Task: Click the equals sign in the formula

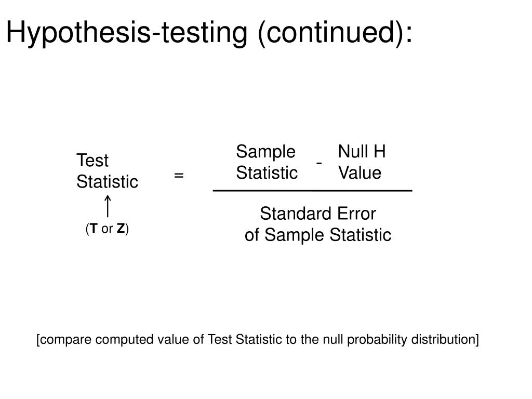Action: click(179, 176)
